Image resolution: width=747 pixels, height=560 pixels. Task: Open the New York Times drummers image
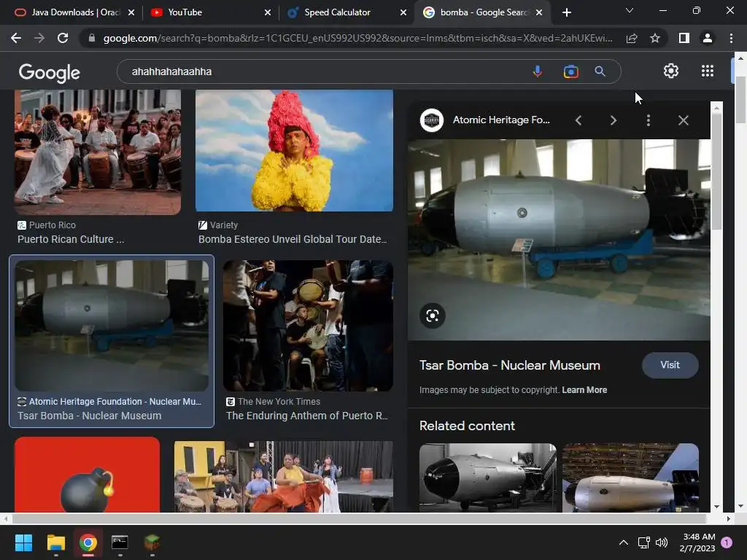[309, 326]
